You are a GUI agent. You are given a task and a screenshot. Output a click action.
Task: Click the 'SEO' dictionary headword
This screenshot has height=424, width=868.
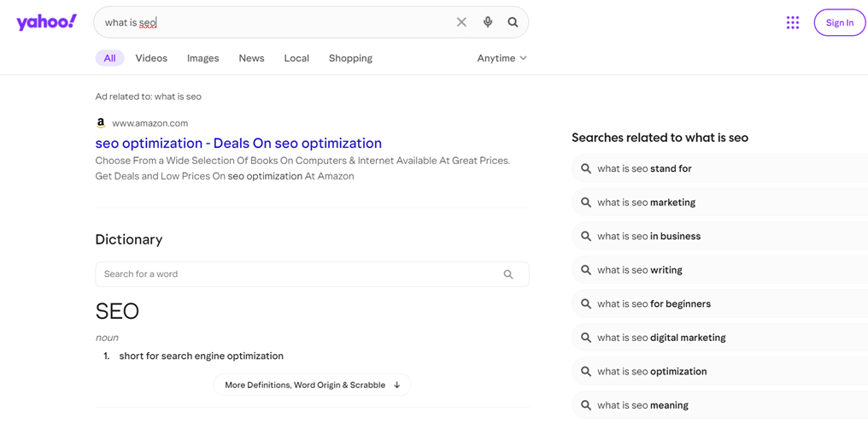[x=117, y=311]
